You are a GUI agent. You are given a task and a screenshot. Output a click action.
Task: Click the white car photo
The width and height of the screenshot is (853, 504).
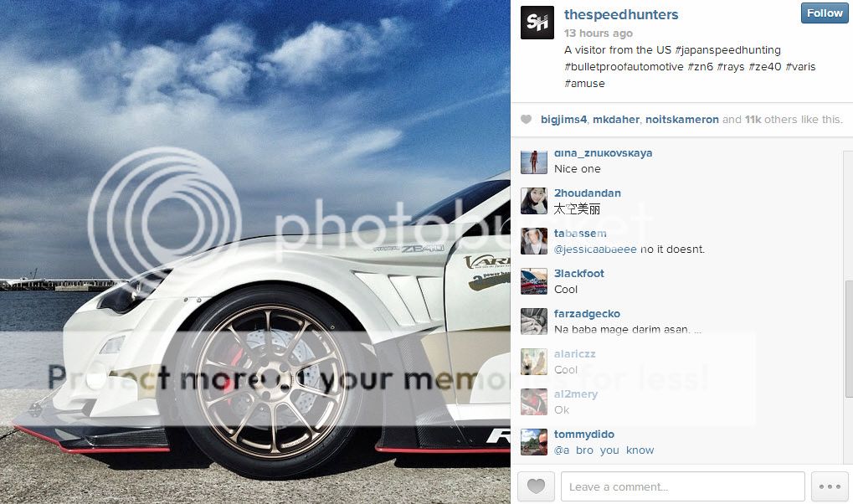pyautogui.click(x=255, y=252)
